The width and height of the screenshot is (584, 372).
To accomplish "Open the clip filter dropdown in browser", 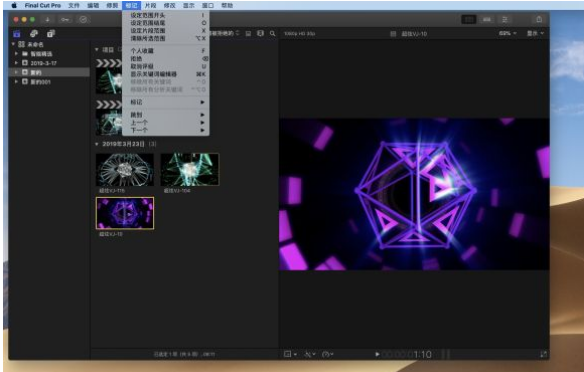I will 224,33.
